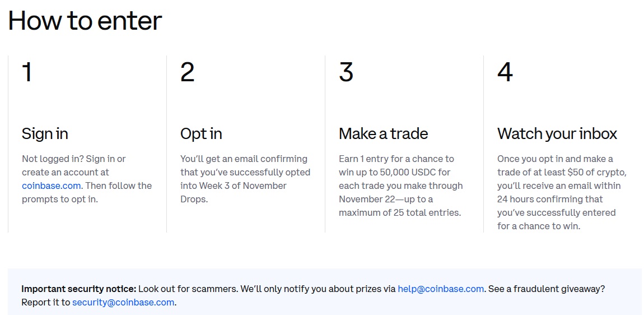Image resolution: width=644 pixels, height=315 pixels.
Task: Click the "Report it to" text
Action: point(46,303)
